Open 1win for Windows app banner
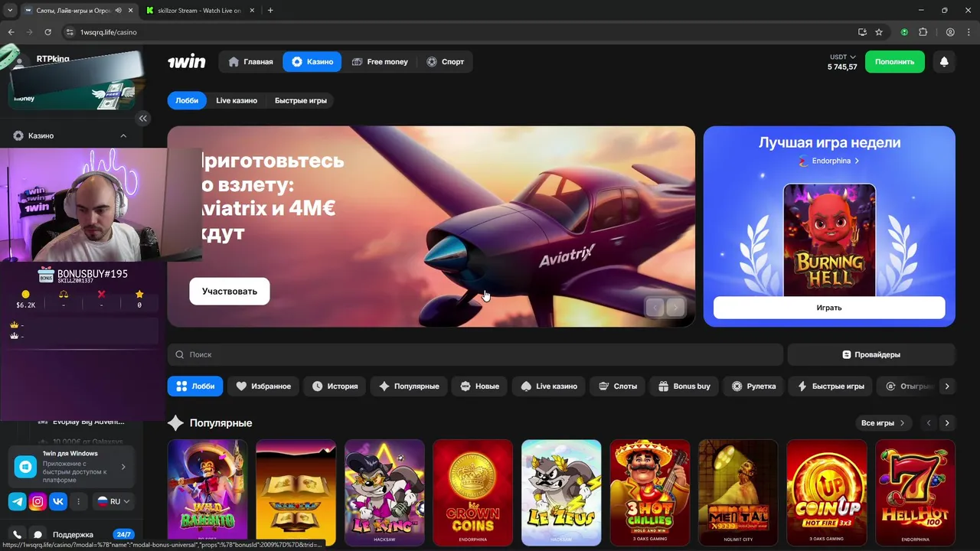Image resolution: width=980 pixels, height=551 pixels. pos(72,466)
